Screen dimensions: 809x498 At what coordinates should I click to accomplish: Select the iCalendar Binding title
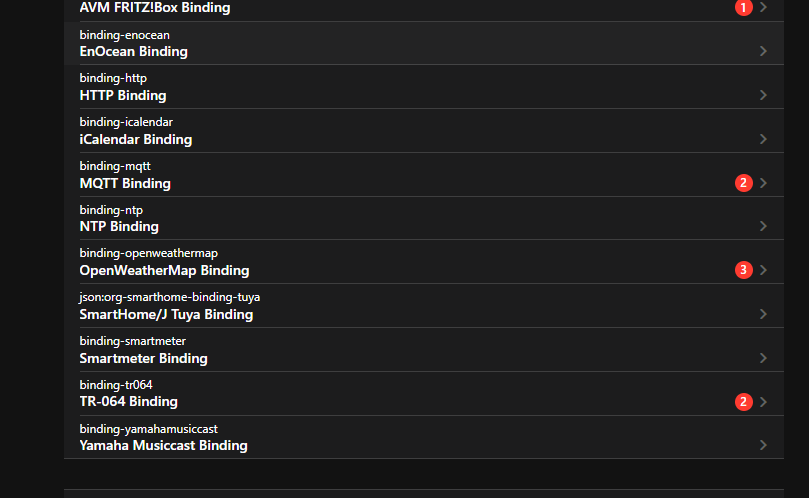(135, 139)
